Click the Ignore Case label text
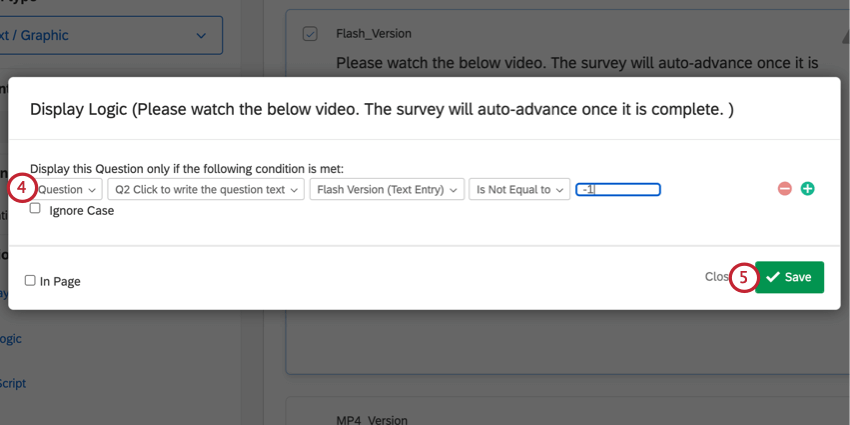This screenshot has width=850, height=425. pos(81,211)
